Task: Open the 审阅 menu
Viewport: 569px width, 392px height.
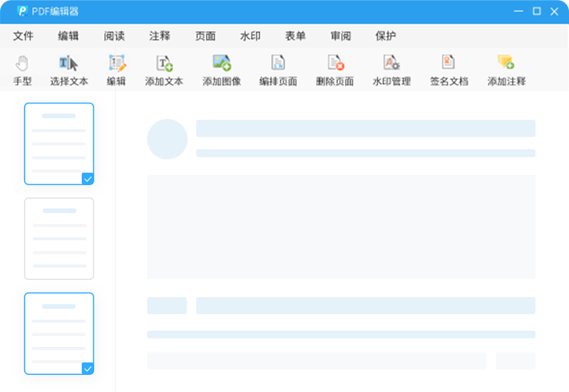Action: pyautogui.click(x=341, y=36)
